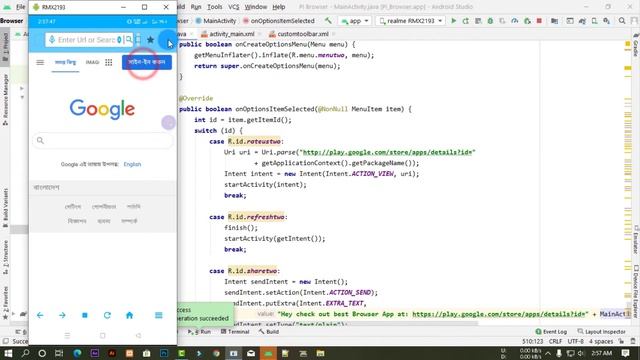Click the 4 spaces indent setting
This screenshot has height=360, width=640.
pyautogui.click(x=601, y=341)
